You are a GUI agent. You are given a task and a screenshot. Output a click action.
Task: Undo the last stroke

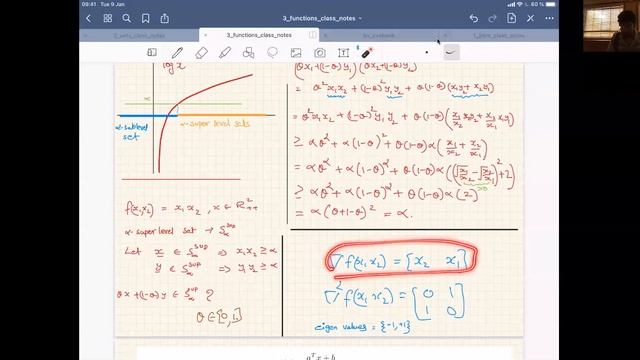click(473, 18)
